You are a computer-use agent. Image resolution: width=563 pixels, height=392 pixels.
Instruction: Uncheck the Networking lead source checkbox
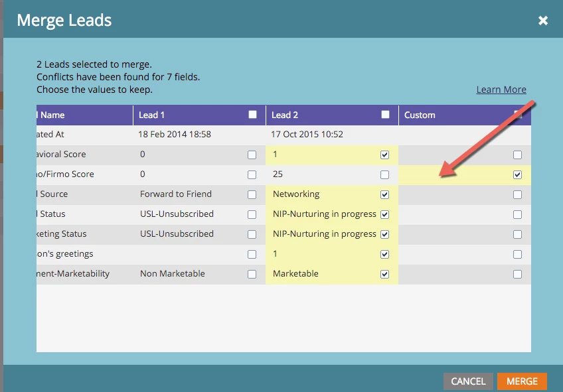384,194
